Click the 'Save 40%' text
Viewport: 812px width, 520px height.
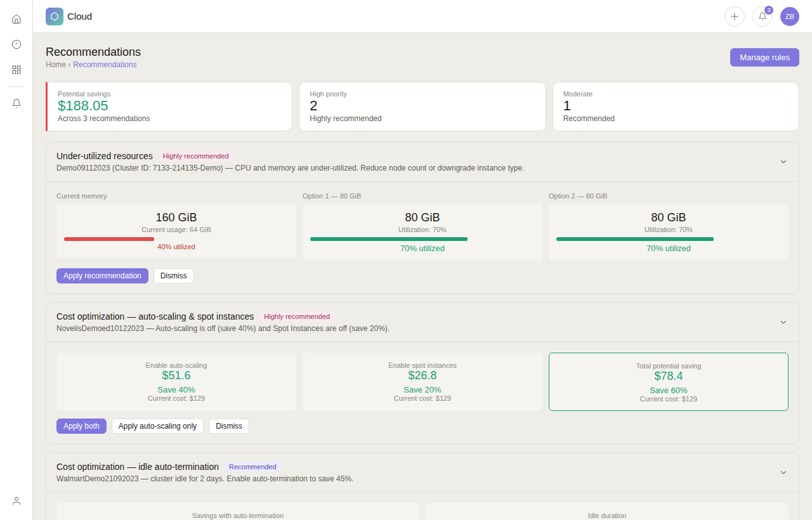coord(176,390)
